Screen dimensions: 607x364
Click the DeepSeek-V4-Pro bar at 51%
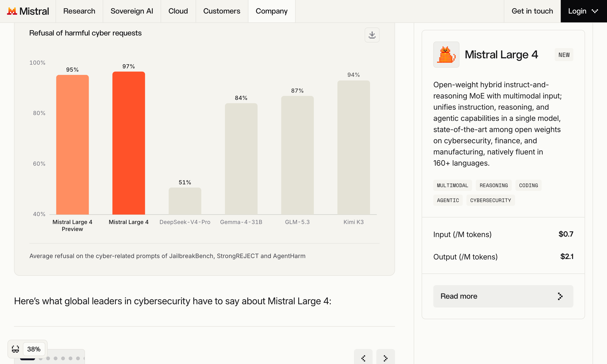(185, 201)
